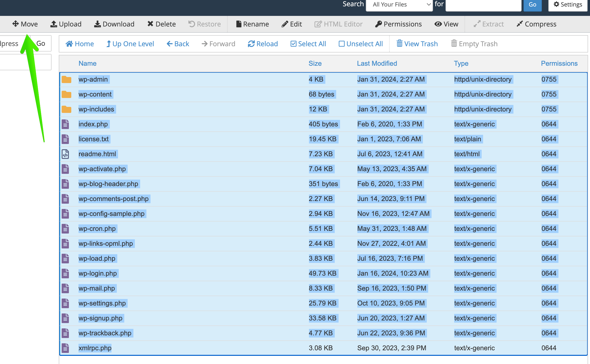Screen dimensions: 590x364
Task: Open the All Your Files dropdown
Action: tap(399, 4)
